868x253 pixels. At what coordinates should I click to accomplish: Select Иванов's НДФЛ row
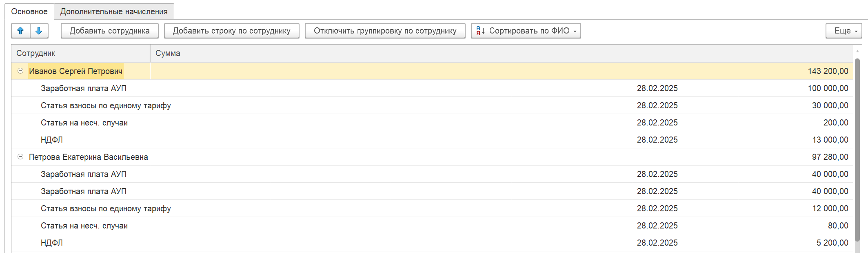pyautogui.click(x=432, y=140)
